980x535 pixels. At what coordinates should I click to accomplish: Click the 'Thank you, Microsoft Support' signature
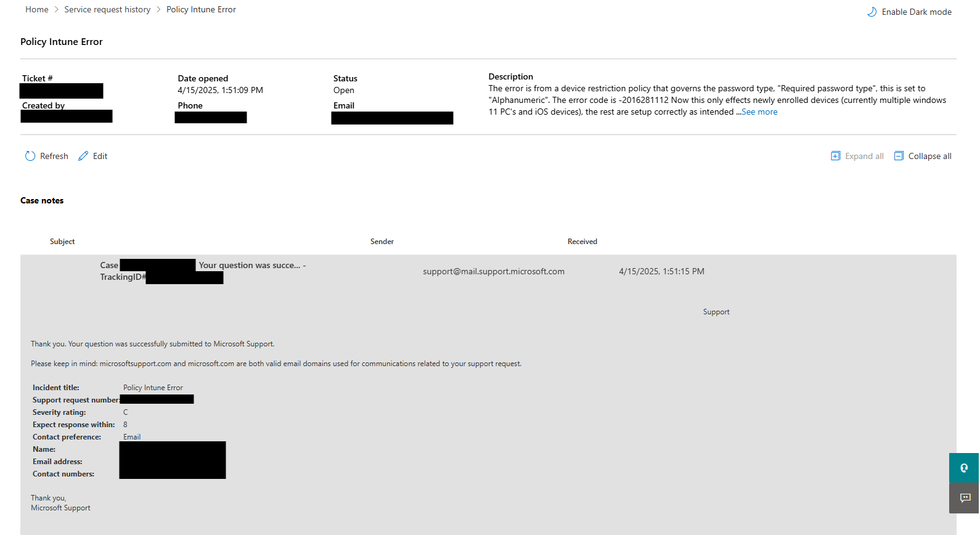pyautogui.click(x=60, y=503)
